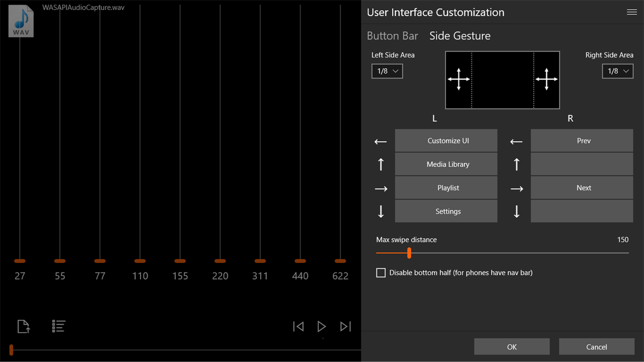Open the Right Side Area 1/8 dropdown

click(617, 71)
